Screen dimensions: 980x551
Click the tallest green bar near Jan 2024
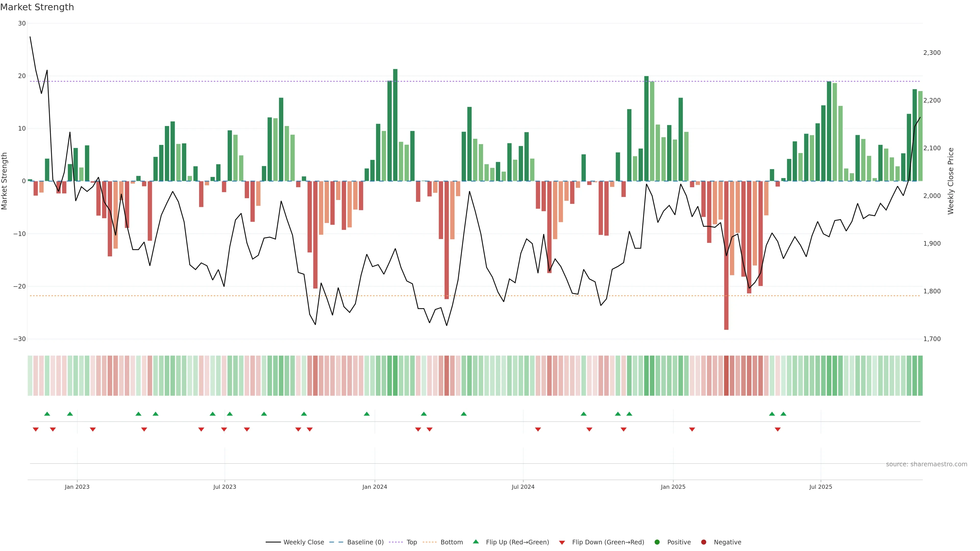395,126
